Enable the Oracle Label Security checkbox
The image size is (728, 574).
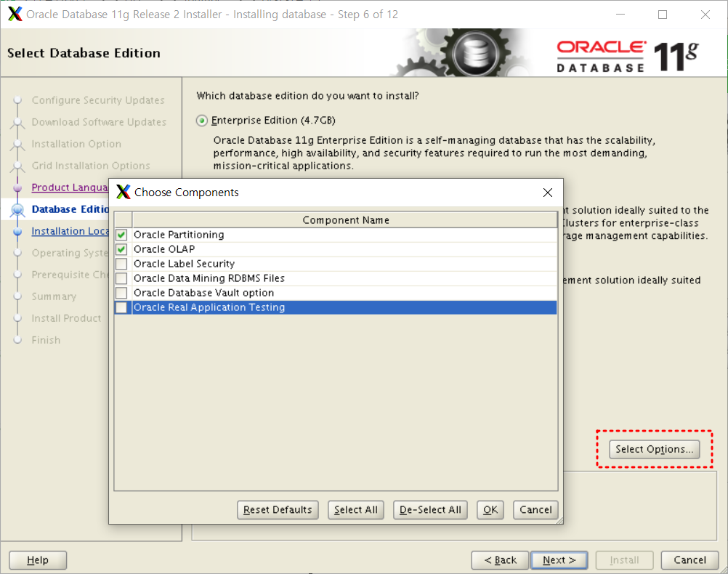pos(121,264)
